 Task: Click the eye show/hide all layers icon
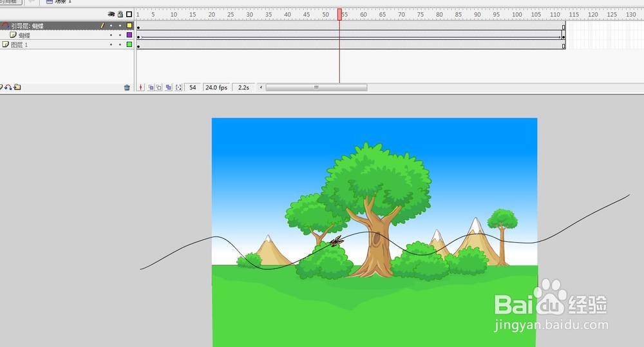(111, 14)
